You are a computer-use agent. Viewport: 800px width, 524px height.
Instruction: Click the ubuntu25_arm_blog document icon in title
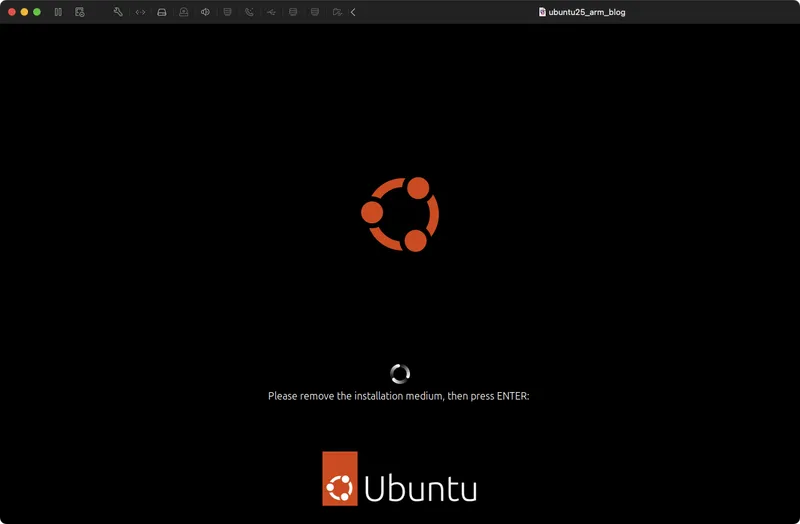(542, 12)
